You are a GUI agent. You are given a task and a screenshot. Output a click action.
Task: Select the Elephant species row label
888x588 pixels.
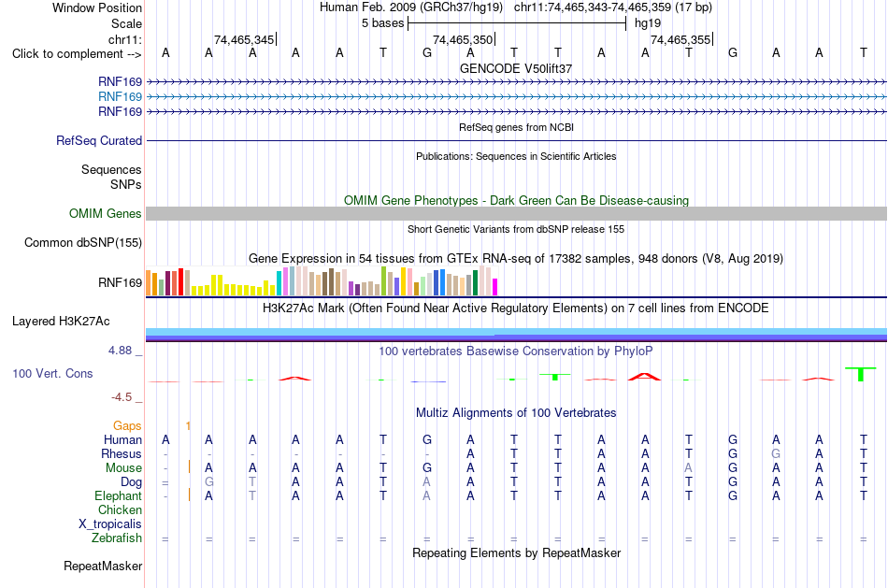click(x=119, y=495)
